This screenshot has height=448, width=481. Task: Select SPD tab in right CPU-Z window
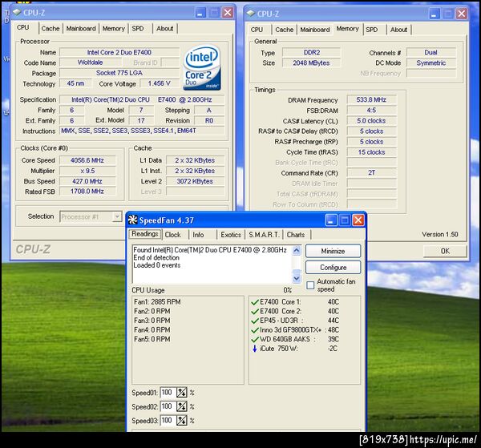point(372,30)
